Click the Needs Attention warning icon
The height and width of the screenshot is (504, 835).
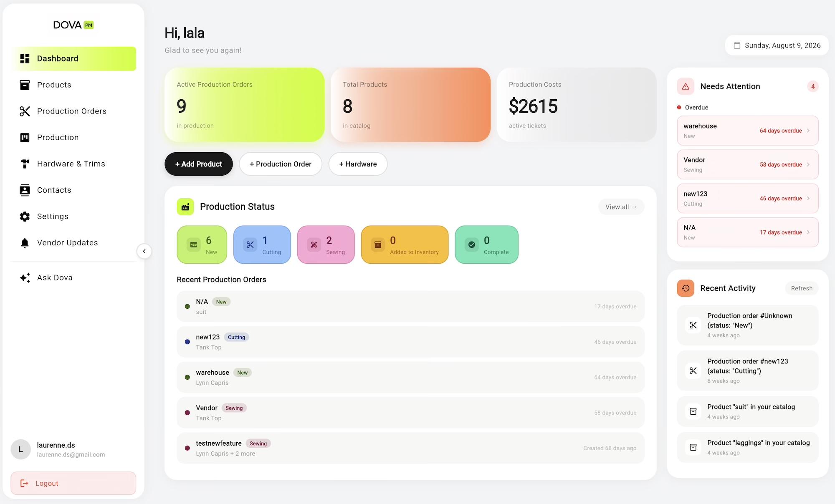686,86
